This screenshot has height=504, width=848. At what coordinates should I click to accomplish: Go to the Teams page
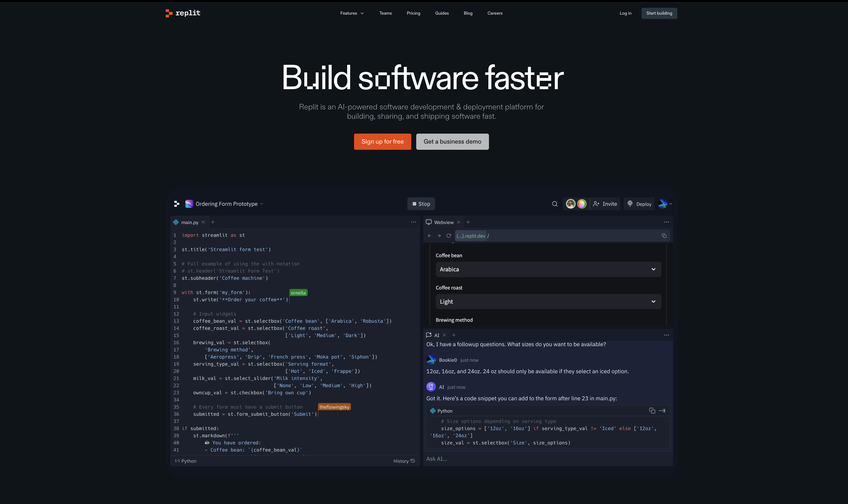coord(385,13)
